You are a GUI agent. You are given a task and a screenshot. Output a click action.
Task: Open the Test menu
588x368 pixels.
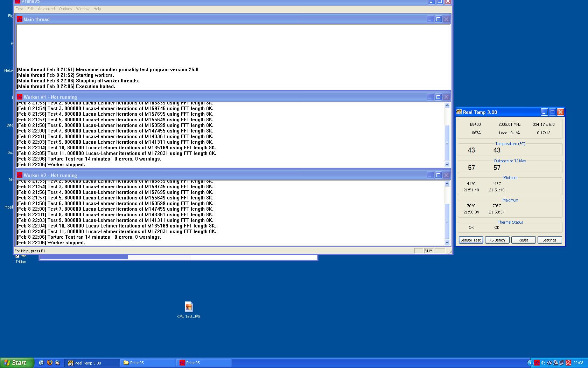pyautogui.click(x=20, y=9)
